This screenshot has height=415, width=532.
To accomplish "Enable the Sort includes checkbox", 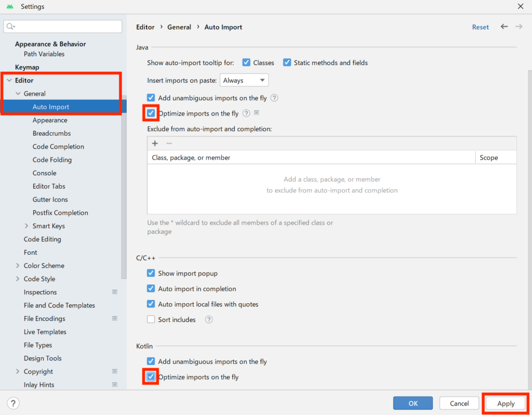I will (151, 319).
